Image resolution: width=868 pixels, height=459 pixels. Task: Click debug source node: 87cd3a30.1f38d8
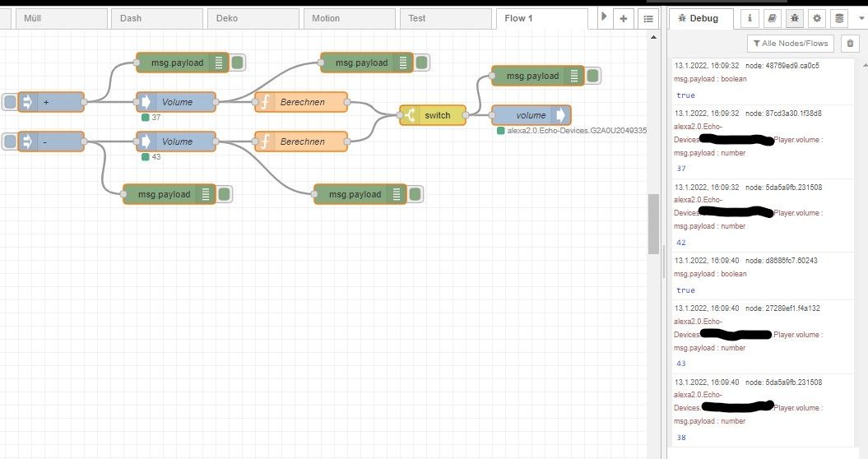pos(783,113)
